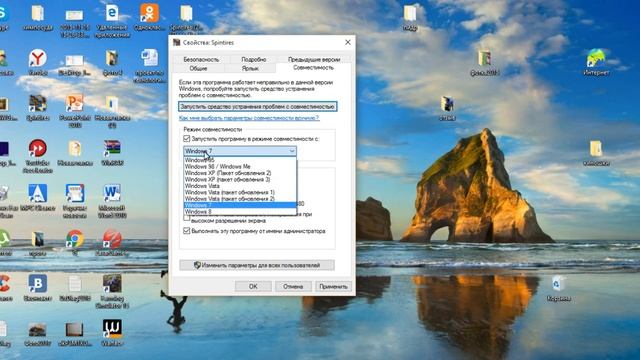Choose highlighted Windows 7 list option

(x=240, y=205)
